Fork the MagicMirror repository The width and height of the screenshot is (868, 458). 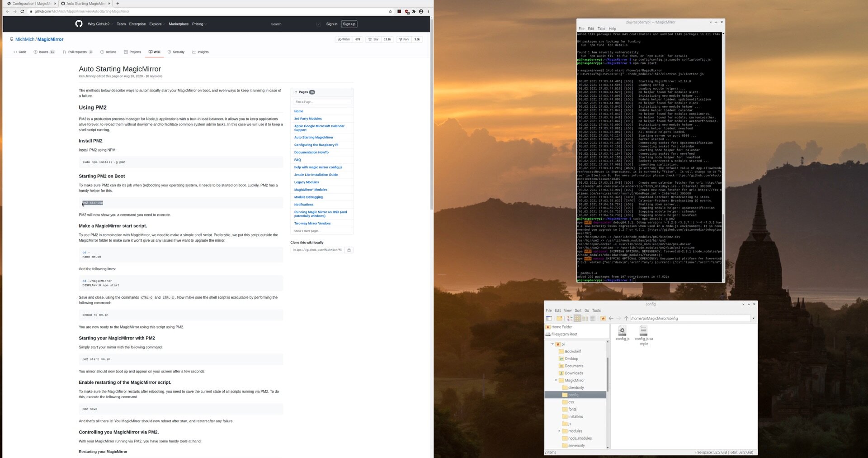coord(404,39)
